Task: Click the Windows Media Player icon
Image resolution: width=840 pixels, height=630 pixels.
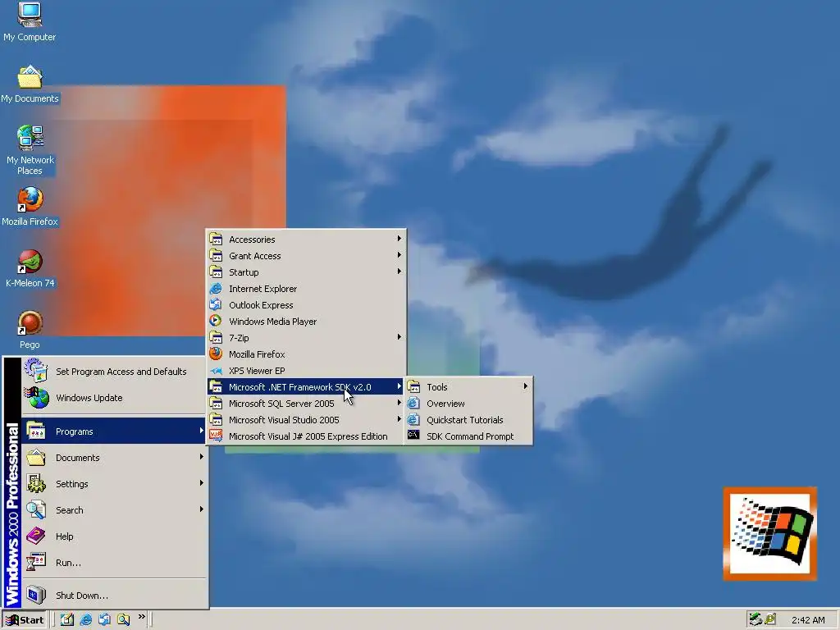Action: coord(216,321)
